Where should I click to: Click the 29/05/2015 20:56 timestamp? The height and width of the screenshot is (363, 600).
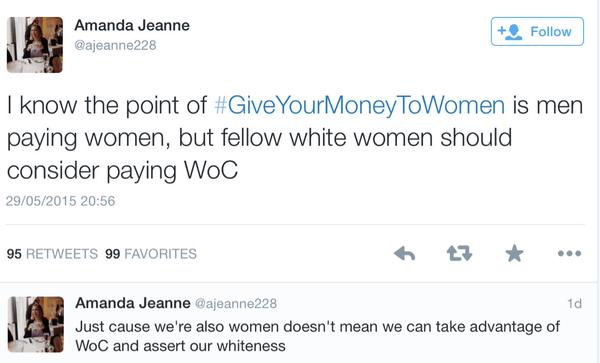point(60,201)
